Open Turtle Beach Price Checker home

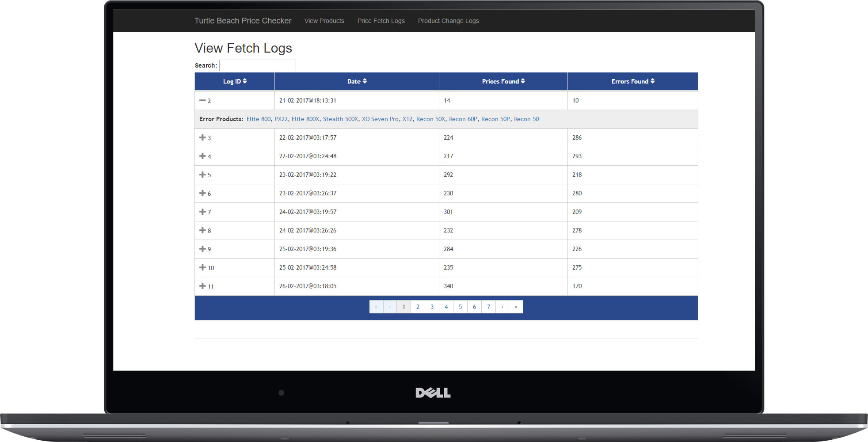(x=243, y=21)
